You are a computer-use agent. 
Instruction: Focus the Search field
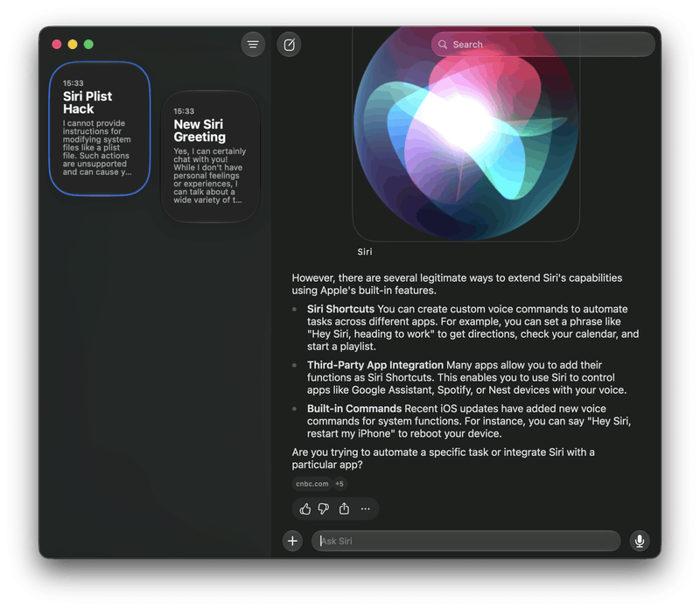tap(543, 45)
